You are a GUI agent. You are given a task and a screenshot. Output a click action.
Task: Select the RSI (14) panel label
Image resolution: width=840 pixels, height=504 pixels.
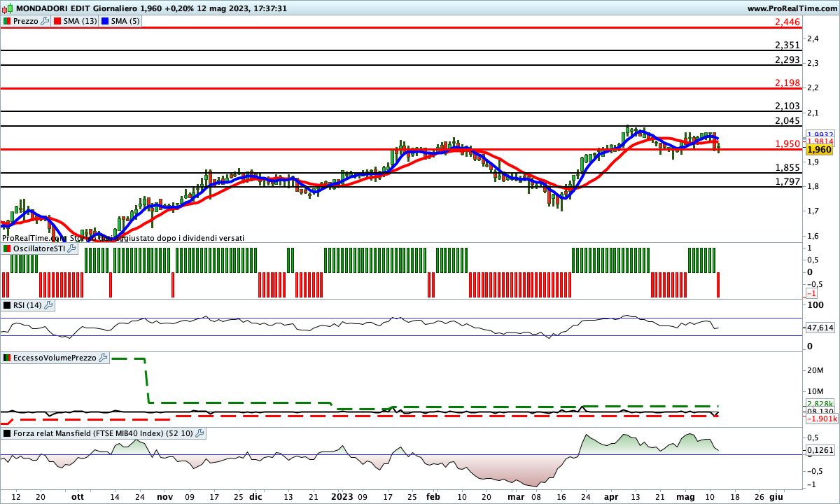point(27,305)
